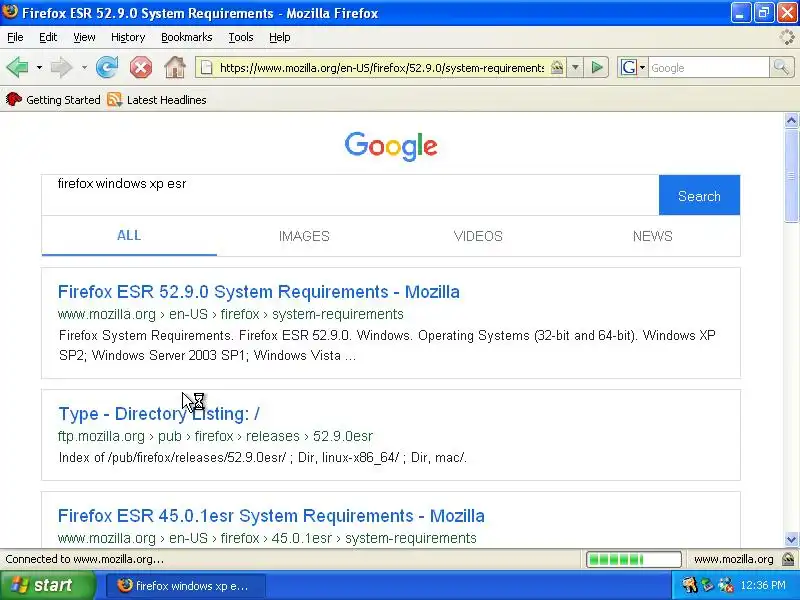Select the ALL results tab
The width and height of the screenshot is (800, 600).
129,235
